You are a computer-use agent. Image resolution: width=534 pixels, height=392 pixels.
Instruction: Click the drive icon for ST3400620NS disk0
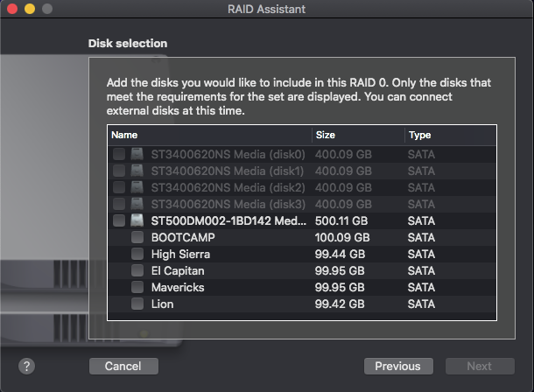[x=137, y=154]
